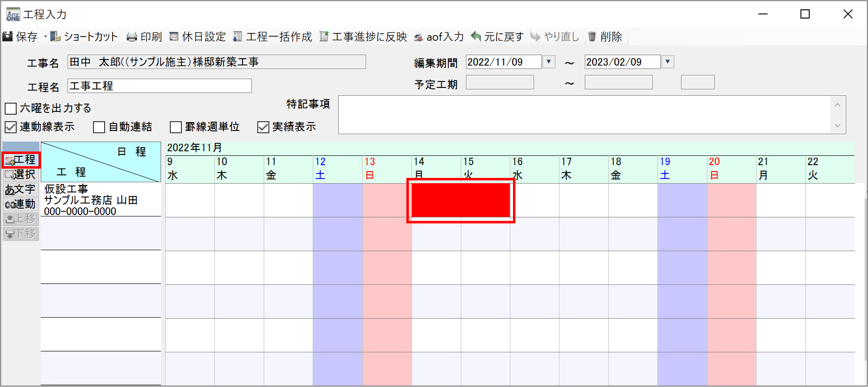The height and width of the screenshot is (387, 868).
Task: Click 工事進捗に反映 in the toolbar
Action: coord(324,37)
